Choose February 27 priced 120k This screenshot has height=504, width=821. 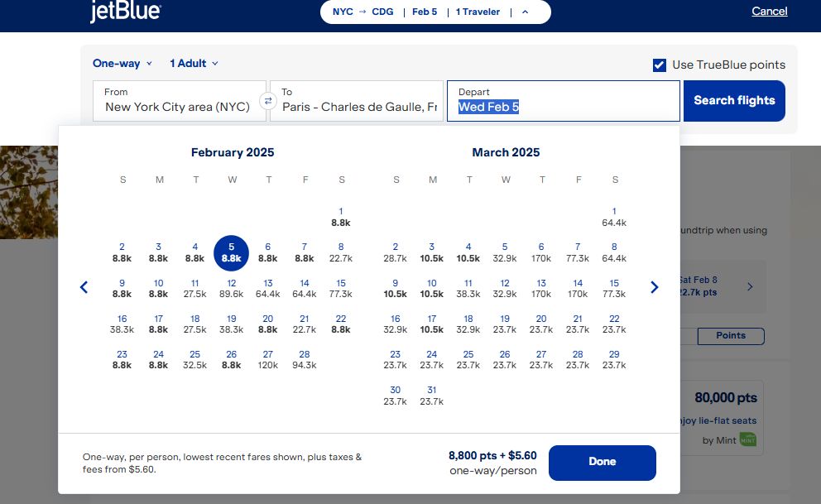click(268, 359)
